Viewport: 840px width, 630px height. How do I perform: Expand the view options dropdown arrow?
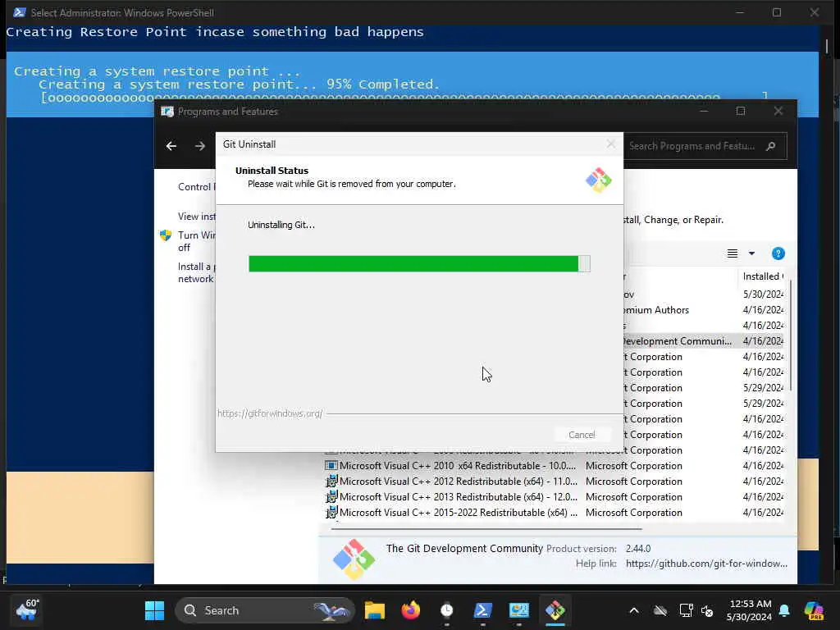(x=751, y=253)
